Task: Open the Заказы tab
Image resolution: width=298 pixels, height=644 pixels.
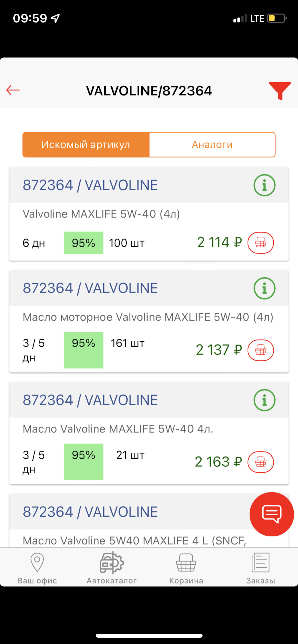Action: (x=261, y=568)
